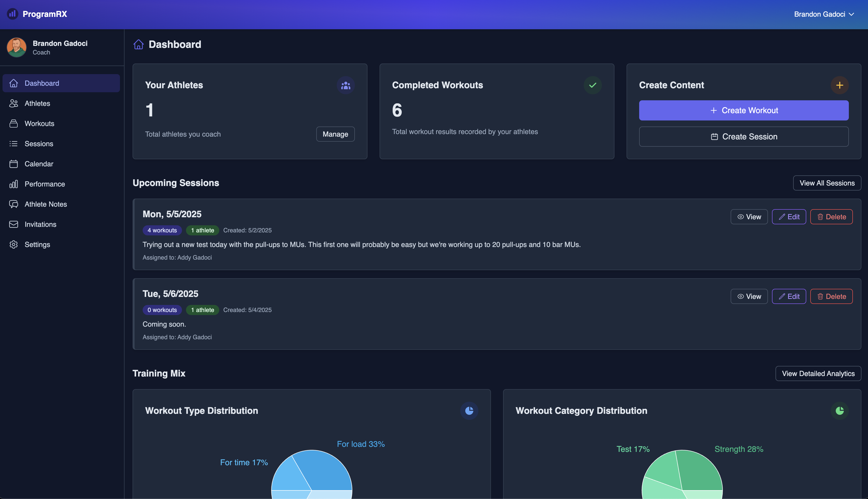Click the 1 athlete badge on Tue session

tap(203, 310)
